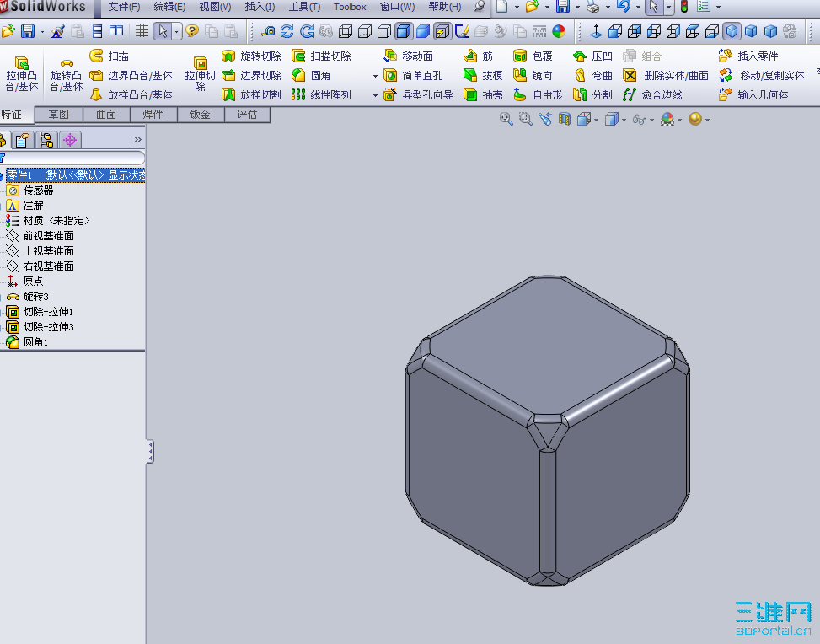Select 旋转3 feature in the tree
This screenshot has width=820, height=644.
tap(27, 297)
